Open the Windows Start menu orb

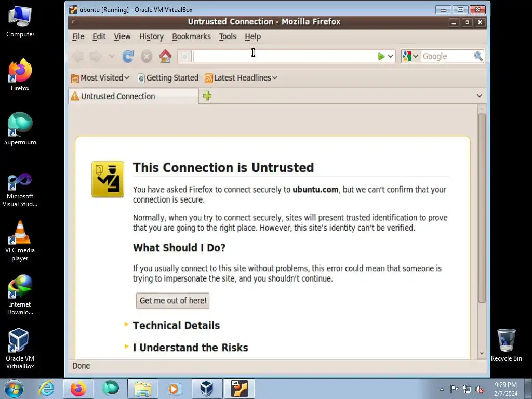tap(14, 389)
